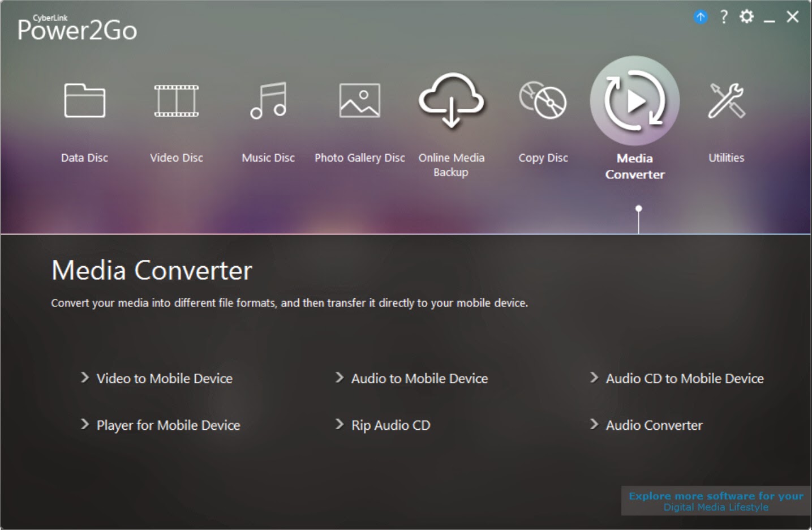Open the Utilities tools icon
This screenshot has width=812, height=530.
[x=727, y=101]
